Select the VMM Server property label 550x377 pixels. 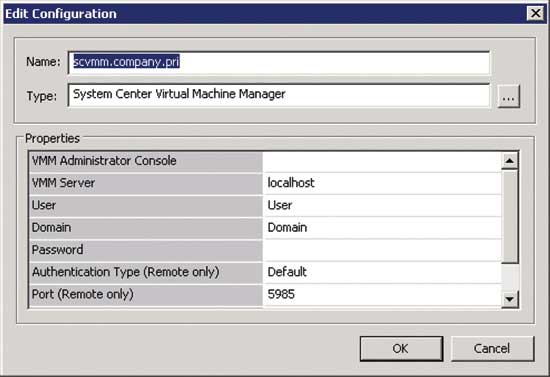click(146, 183)
